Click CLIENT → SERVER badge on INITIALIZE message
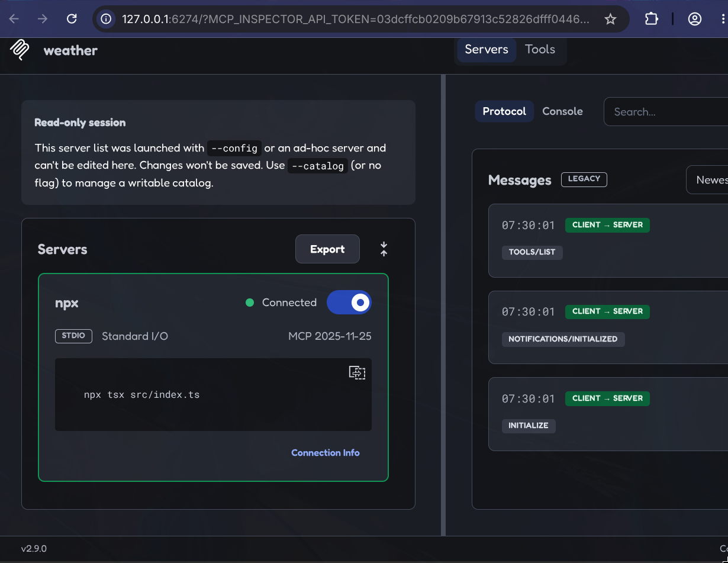This screenshot has width=728, height=563. [607, 398]
